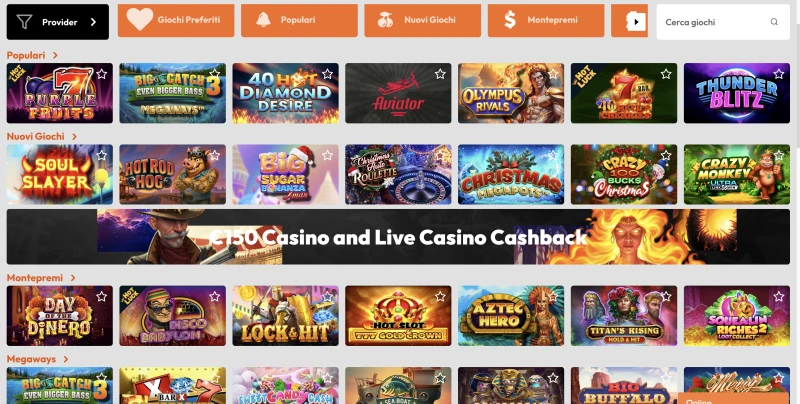This screenshot has height=404, width=800.
Task: Click the funnel filter icon beside Provider
Action: [24, 22]
